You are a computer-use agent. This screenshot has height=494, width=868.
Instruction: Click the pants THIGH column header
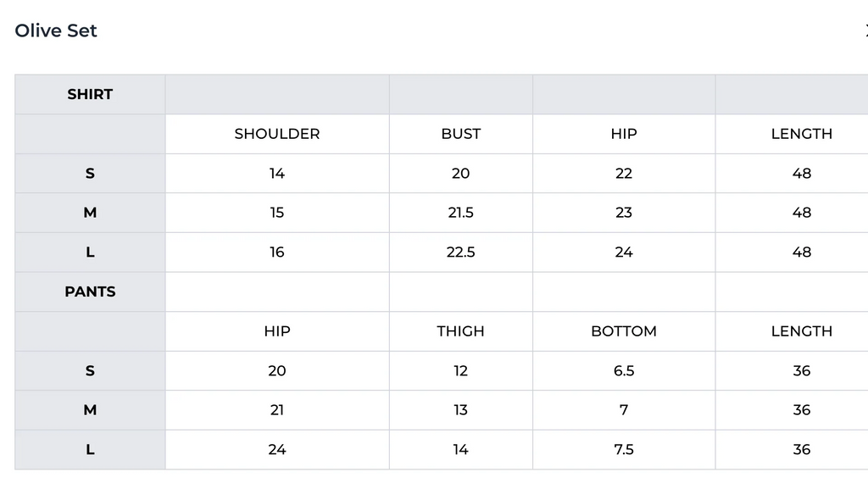460,331
